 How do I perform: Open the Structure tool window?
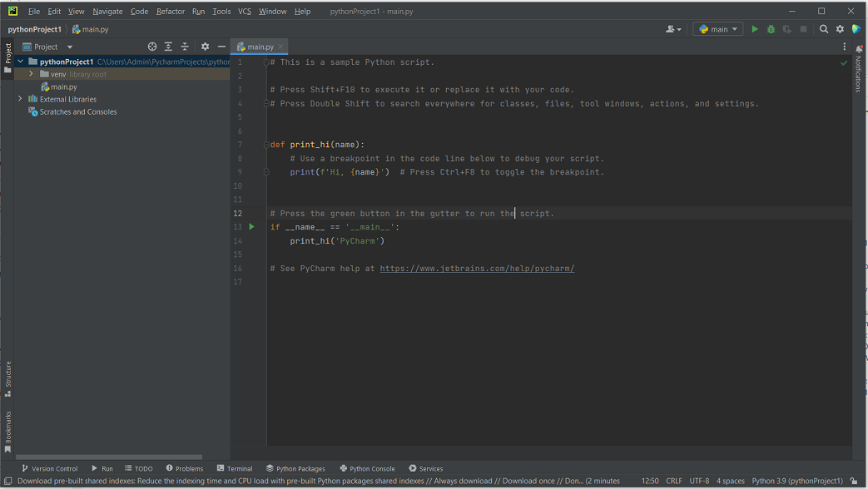point(7,379)
